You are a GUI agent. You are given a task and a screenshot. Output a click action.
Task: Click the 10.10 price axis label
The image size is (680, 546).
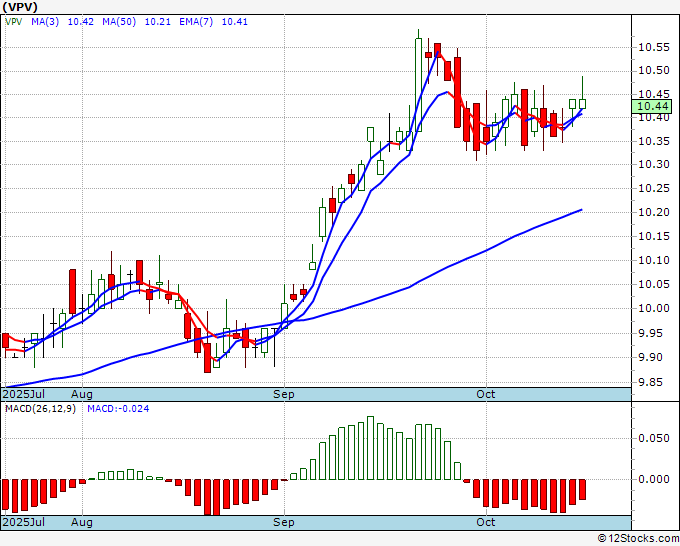(654, 260)
